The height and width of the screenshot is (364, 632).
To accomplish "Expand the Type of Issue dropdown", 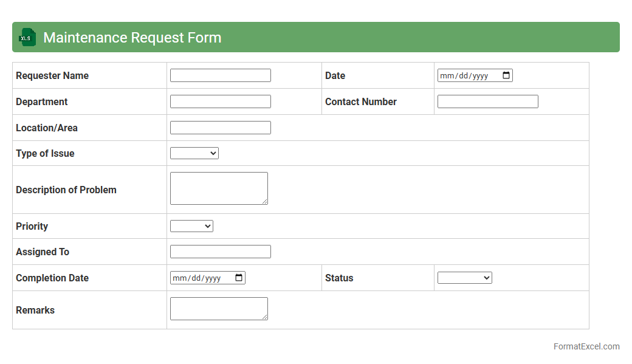I will (x=194, y=153).
